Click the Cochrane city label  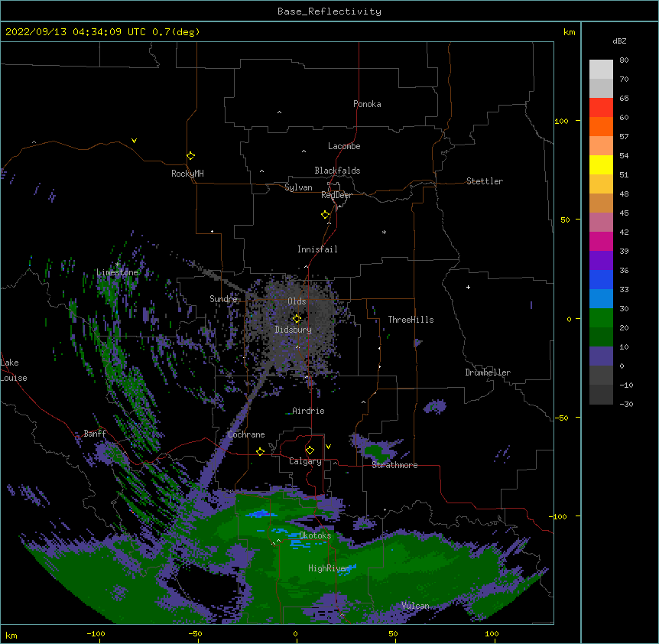pyautogui.click(x=246, y=434)
